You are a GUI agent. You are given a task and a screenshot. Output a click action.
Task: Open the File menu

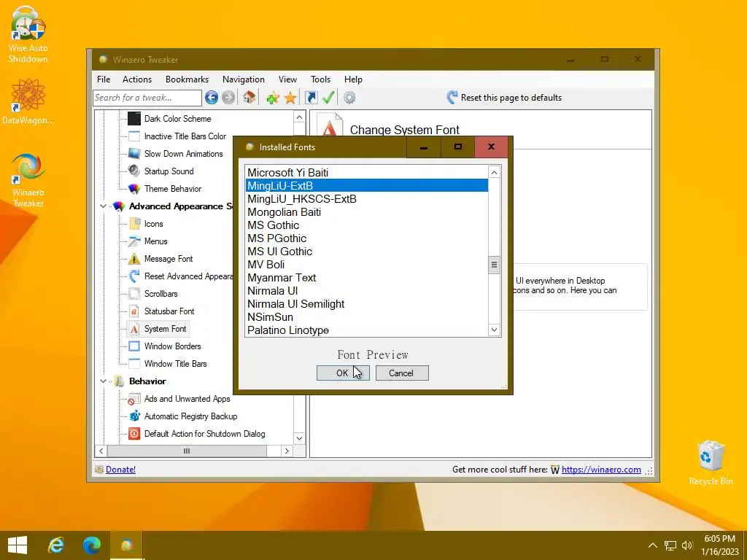[104, 79]
